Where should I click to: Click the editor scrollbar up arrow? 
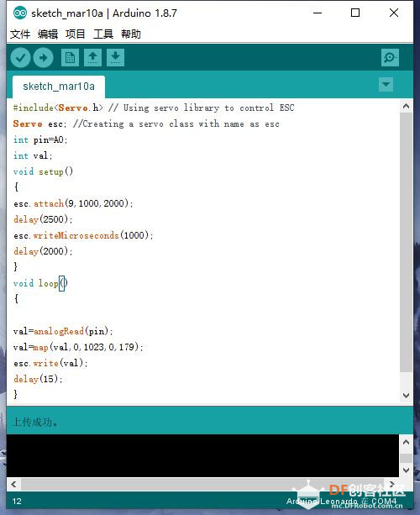[407, 106]
